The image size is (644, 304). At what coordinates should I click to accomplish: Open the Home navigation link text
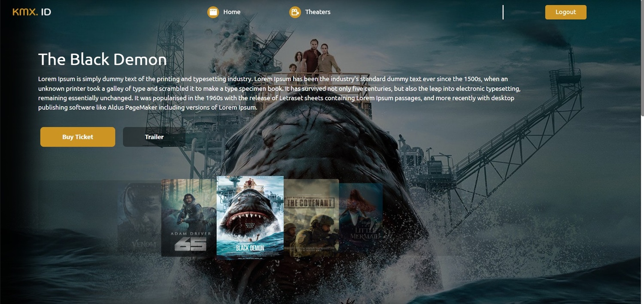pos(232,12)
